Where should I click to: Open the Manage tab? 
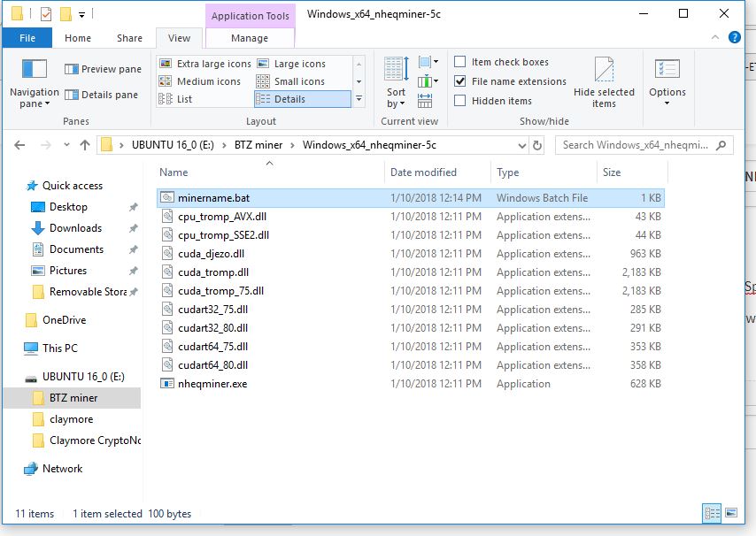(250, 38)
